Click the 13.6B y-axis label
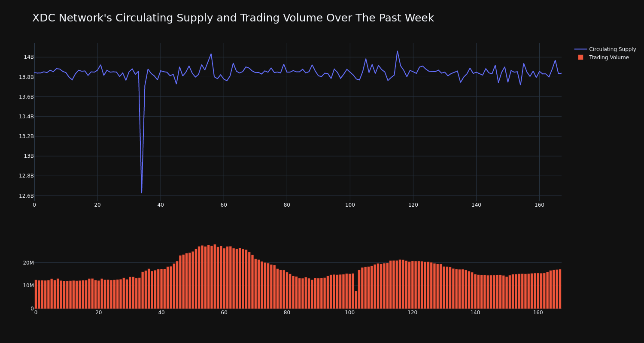This screenshot has height=343, width=644. (26, 97)
